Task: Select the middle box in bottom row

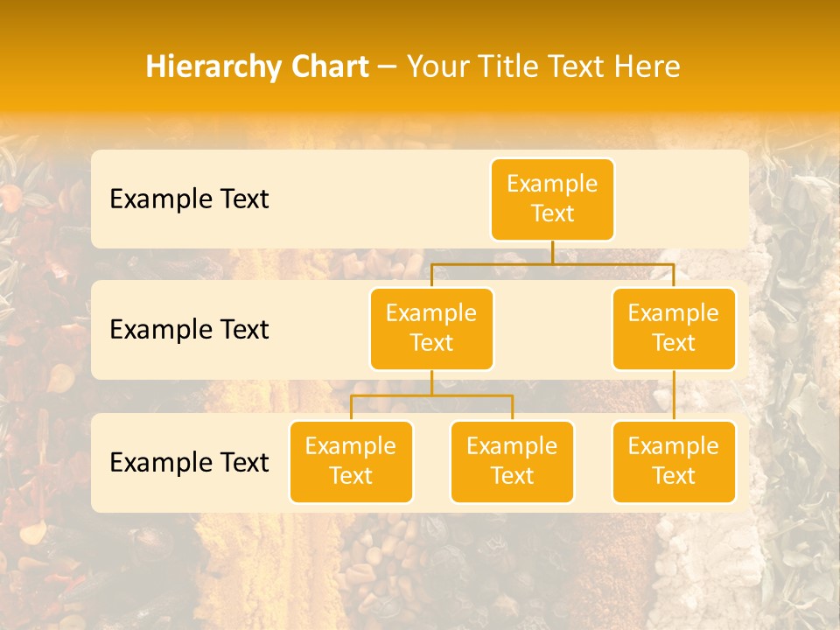Action: [x=512, y=461]
